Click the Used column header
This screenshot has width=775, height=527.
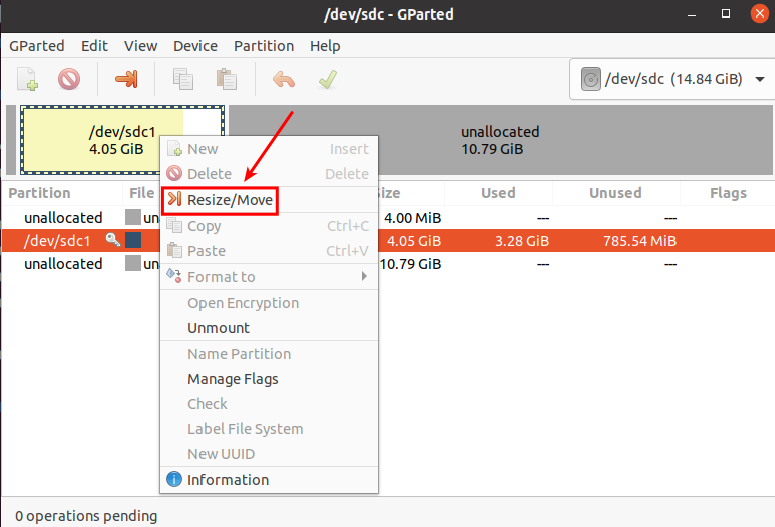click(498, 193)
